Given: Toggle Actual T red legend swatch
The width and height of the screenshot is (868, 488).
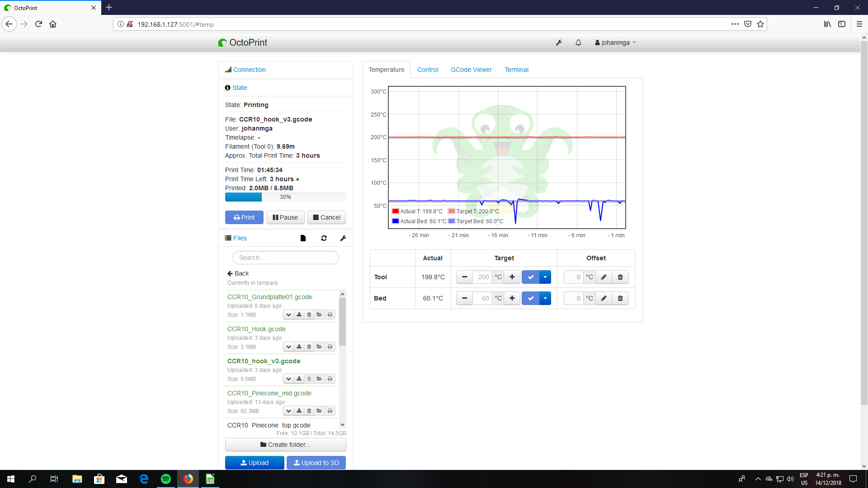Looking at the screenshot, I should 396,211.
